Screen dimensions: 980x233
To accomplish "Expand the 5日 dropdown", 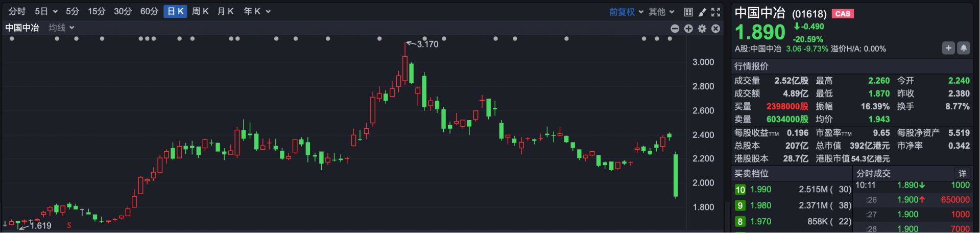I will [46, 11].
